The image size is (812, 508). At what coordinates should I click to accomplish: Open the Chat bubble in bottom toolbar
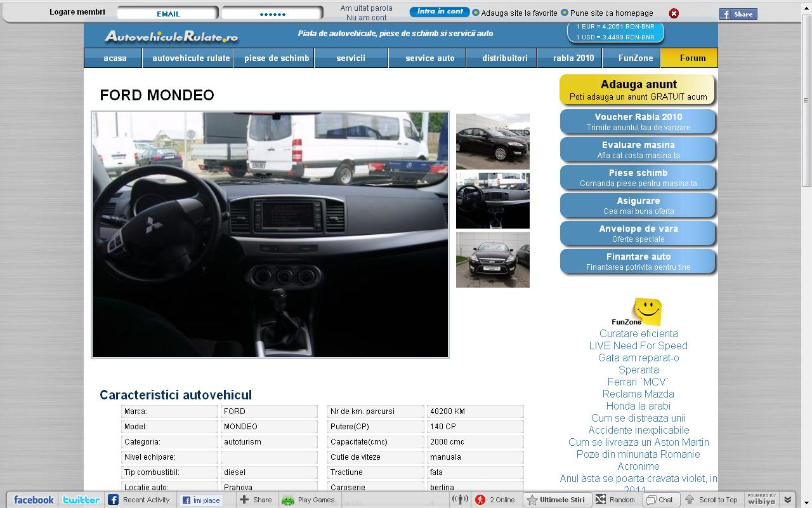pos(651,500)
